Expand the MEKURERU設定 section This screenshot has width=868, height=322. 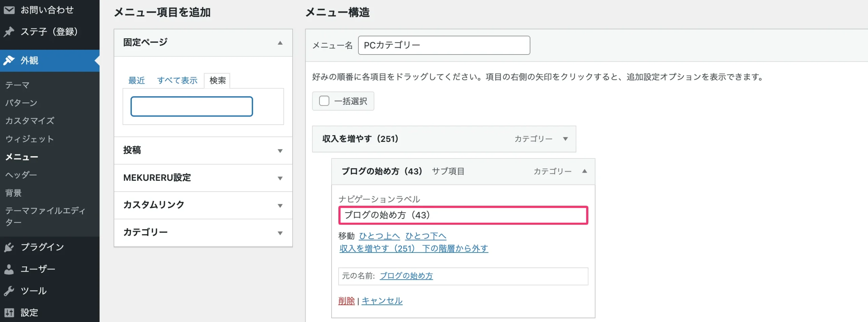280,178
